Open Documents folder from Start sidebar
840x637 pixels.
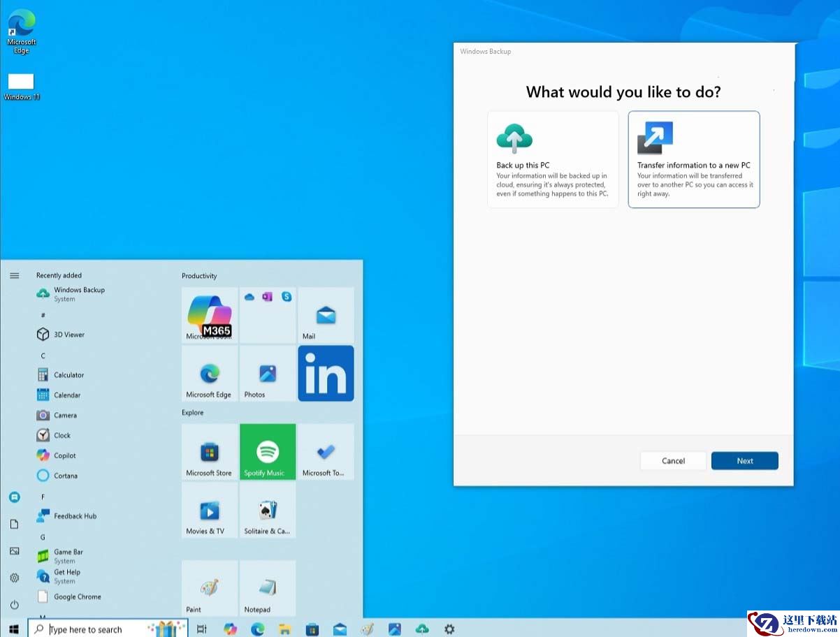click(14, 524)
